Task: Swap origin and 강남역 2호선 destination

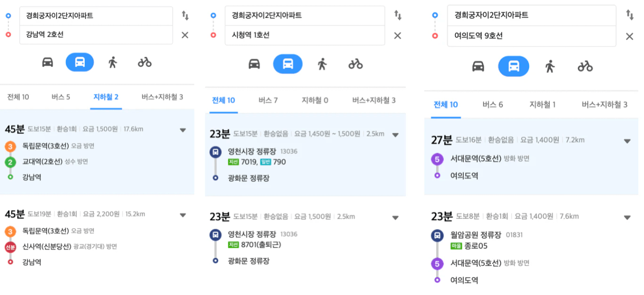Action: tap(185, 15)
